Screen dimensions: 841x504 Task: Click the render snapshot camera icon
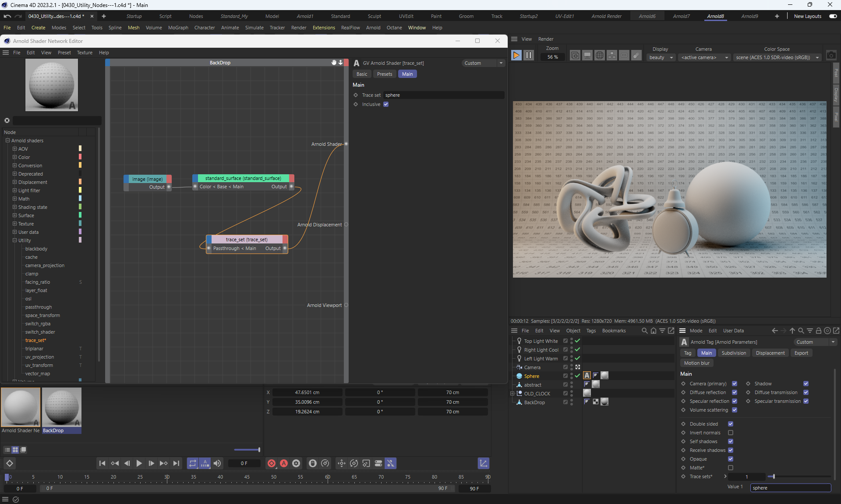click(x=830, y=56)
